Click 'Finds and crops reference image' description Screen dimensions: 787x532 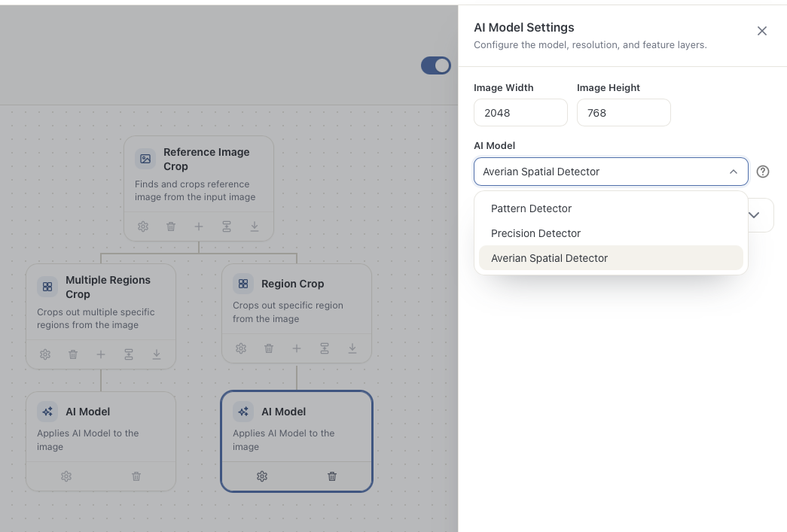(195, 190)
